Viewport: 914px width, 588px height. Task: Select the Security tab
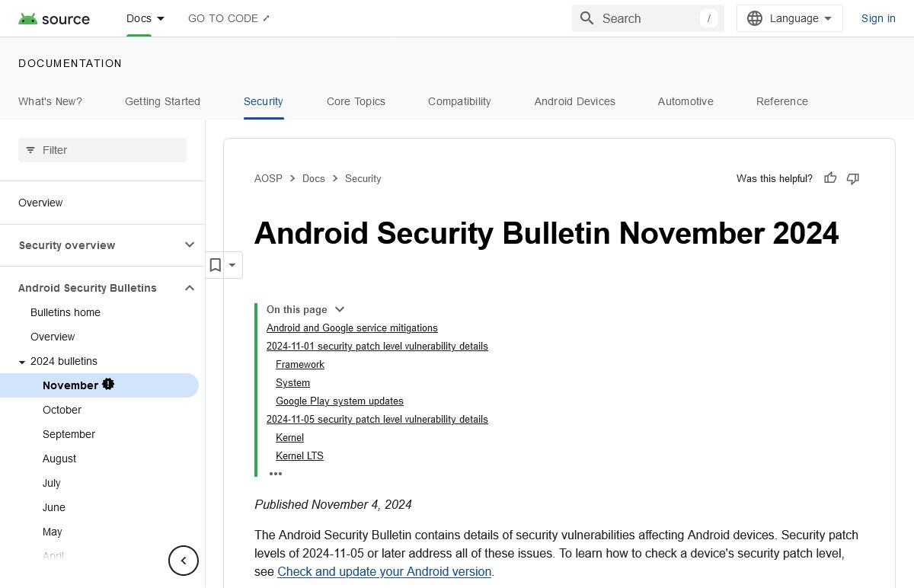[x=264, y=101]
